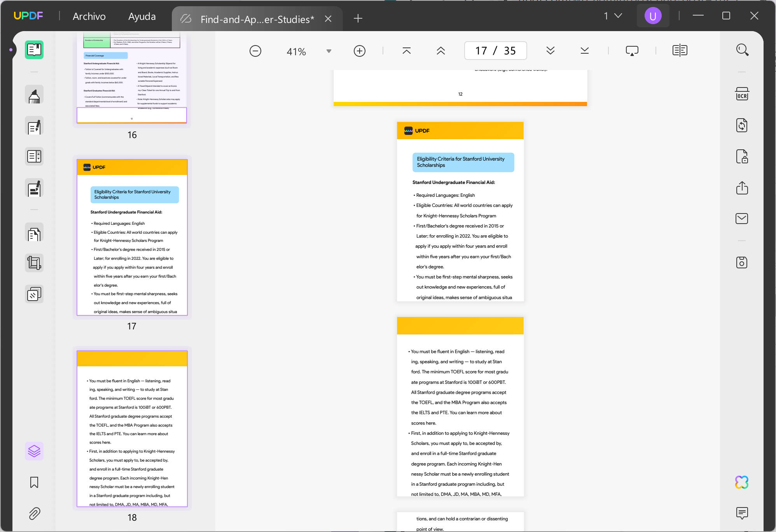Open the Form preparation tool
Screen dimensions: 776x532
point(34,156)
